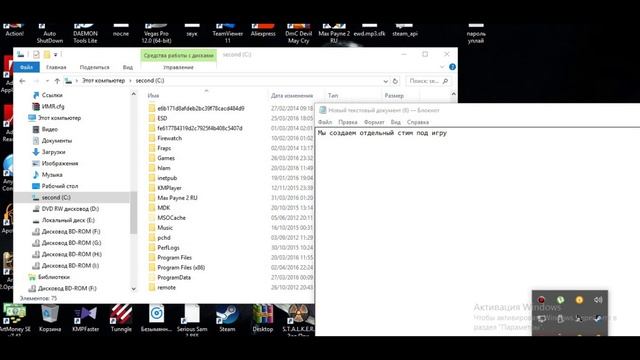The image size is (640, 360).
Task: Open the Файл menu in Notepad
Action: pyautogui.click(x=325, y=122)
